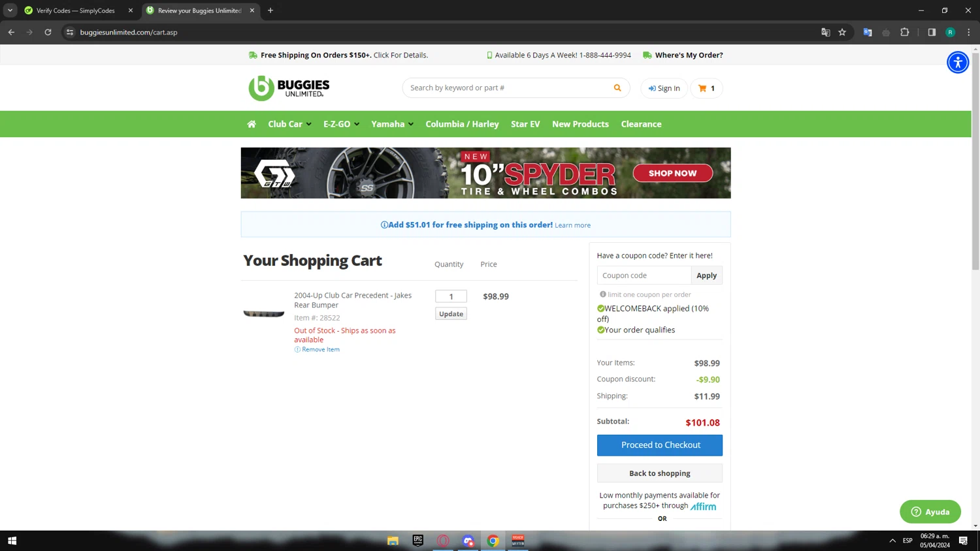Focus the search by keyword field
Viewport: 980px width, 551px height.
tap(508, 87)
